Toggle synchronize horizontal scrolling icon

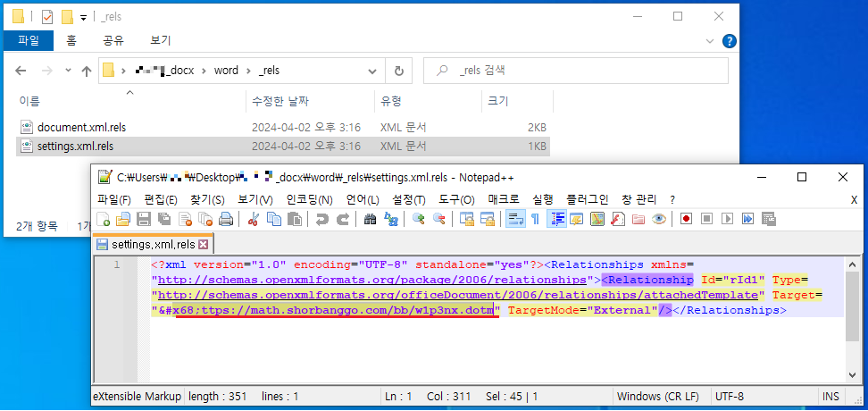tap(488, 219)
